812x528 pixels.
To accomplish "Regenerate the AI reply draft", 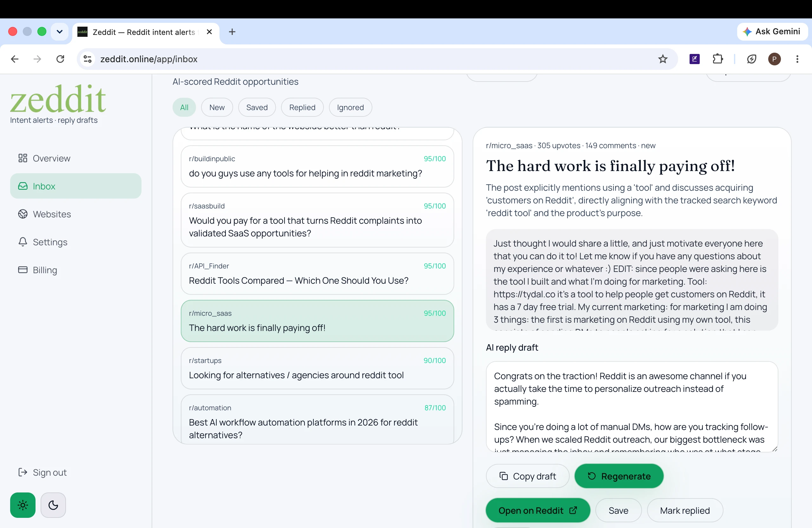I will [x=619, y=476].
